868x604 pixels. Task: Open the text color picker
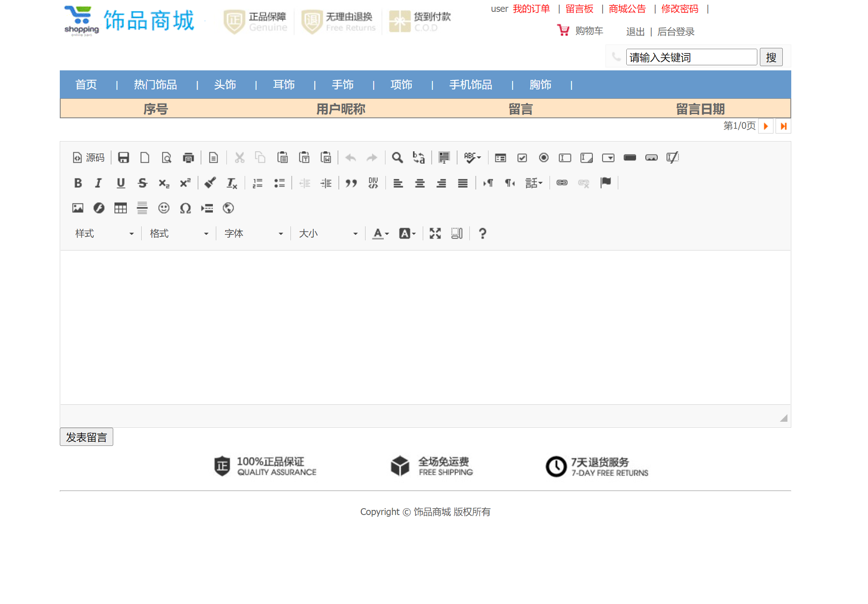pos(379,233)
